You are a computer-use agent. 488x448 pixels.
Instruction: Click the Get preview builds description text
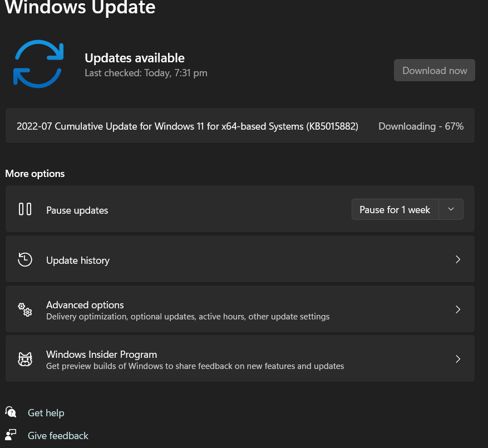click(x=195, y=366)
